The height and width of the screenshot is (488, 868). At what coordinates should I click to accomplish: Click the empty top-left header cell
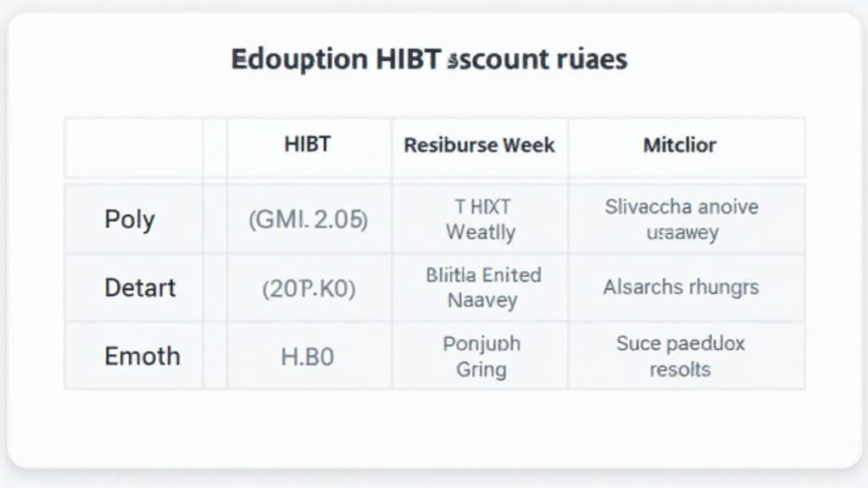(x=134, y=147)
